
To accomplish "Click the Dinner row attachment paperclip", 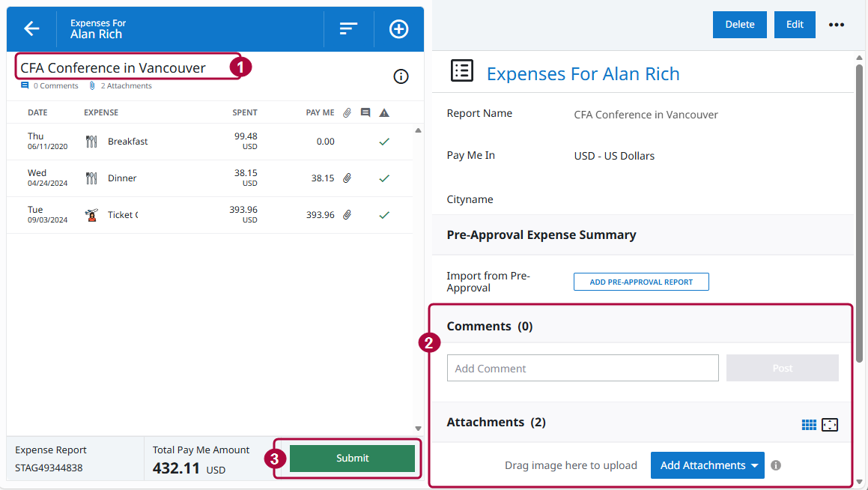I will point(347,178).
